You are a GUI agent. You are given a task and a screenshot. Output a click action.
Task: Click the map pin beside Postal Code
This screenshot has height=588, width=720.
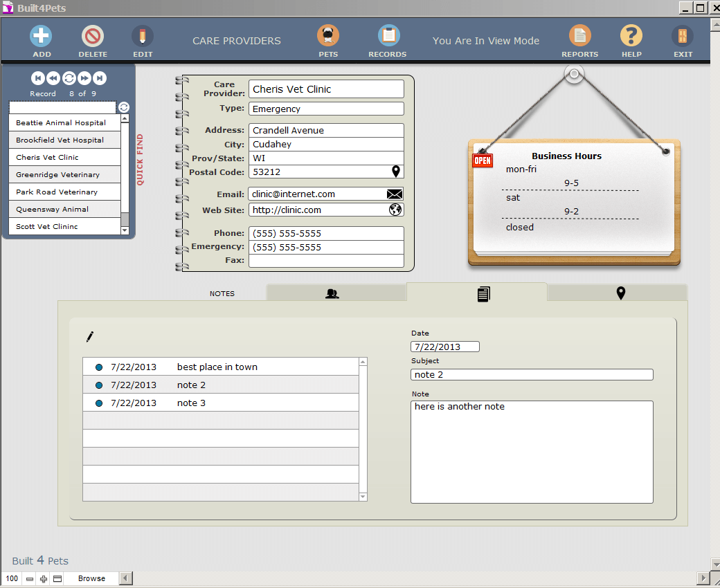click(x=396, y=172)
